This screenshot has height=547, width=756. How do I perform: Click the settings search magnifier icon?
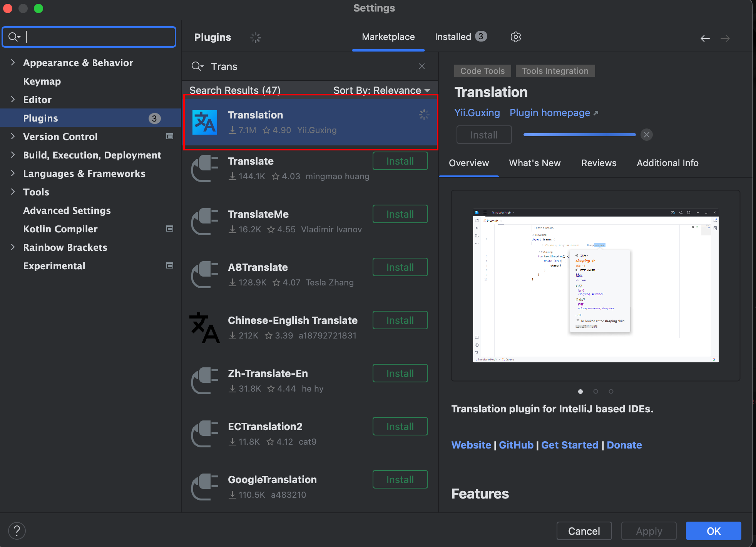[x=14, y=37]
